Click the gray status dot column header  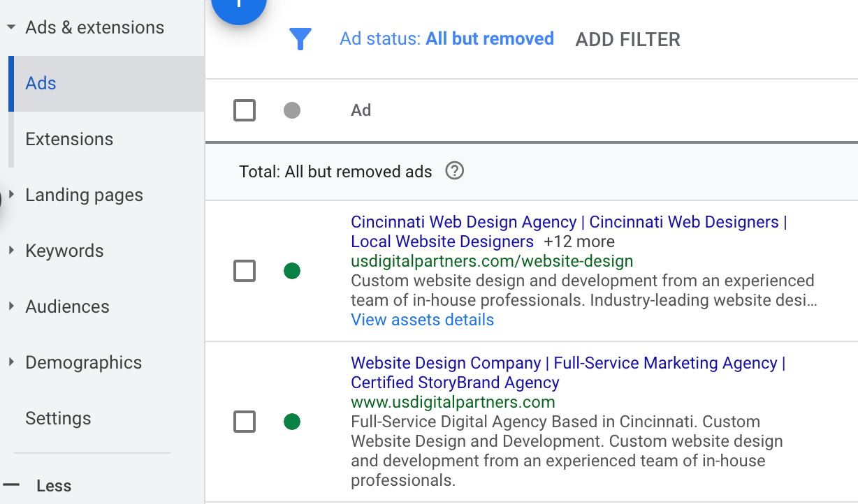292,110
